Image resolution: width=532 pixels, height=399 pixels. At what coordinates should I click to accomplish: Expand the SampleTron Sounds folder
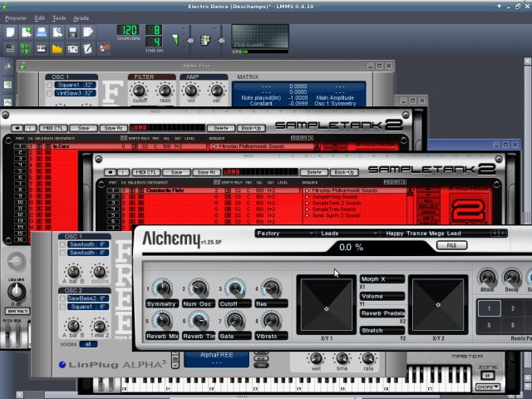[x=308, y=209]
